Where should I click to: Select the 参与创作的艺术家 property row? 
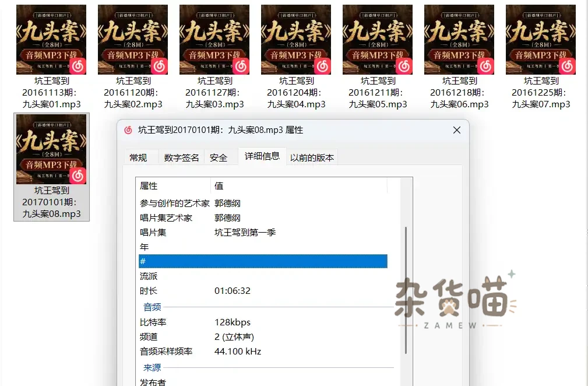(x=263, y=203)
